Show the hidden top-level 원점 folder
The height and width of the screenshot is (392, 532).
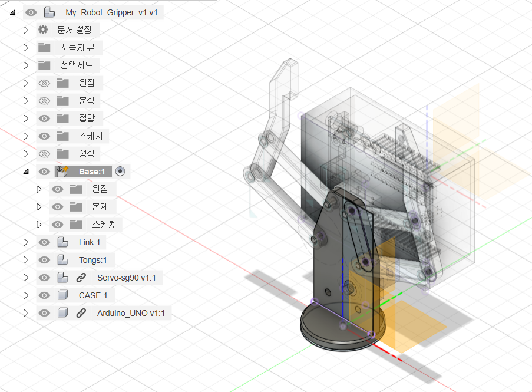(44, 83)
